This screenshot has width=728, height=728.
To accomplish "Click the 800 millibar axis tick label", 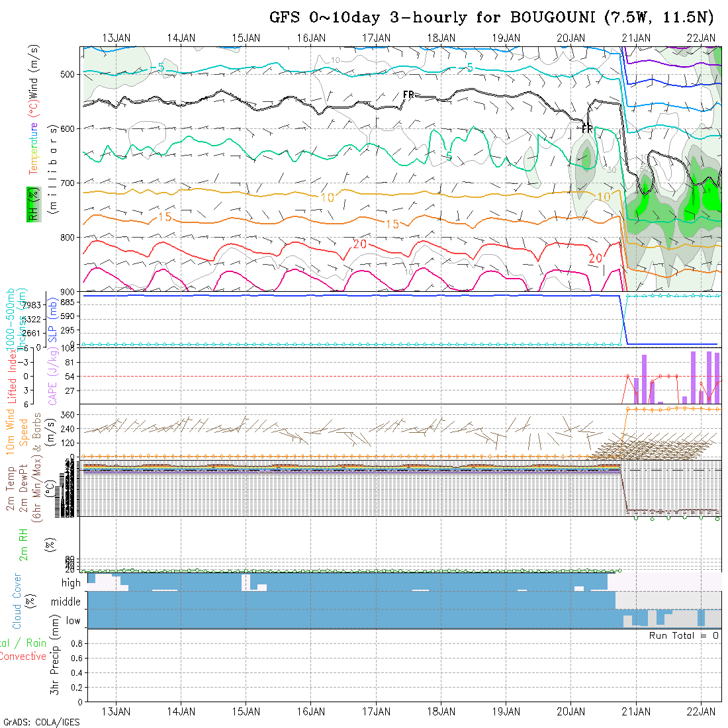I will tap(69, 237).
